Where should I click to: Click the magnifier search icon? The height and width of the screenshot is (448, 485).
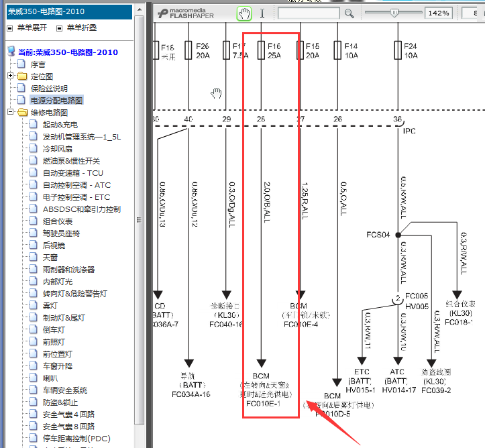pos(349,13)
